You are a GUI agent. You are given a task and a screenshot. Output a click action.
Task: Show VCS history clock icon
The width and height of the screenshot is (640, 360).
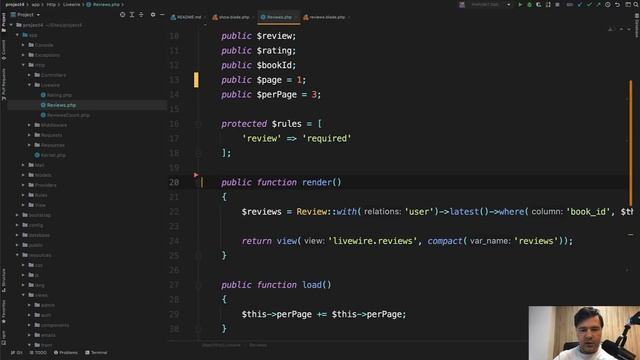click(608, 4)
